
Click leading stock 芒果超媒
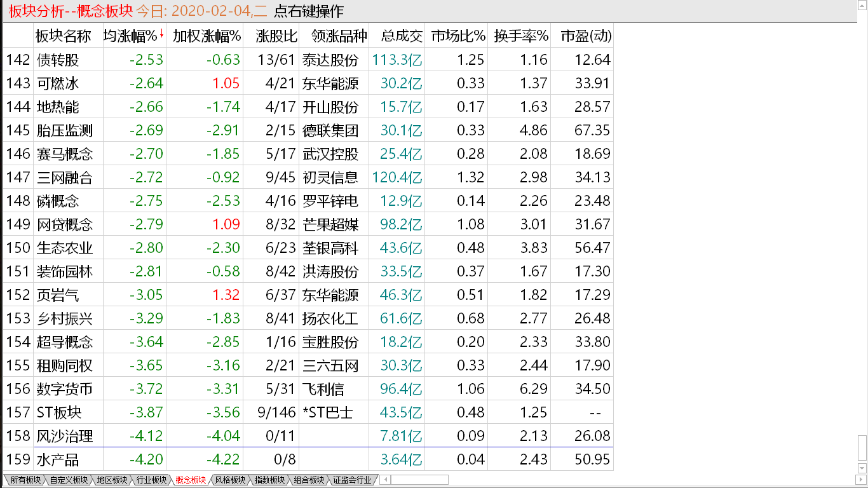pyautogui.click(x=330, y=224)
